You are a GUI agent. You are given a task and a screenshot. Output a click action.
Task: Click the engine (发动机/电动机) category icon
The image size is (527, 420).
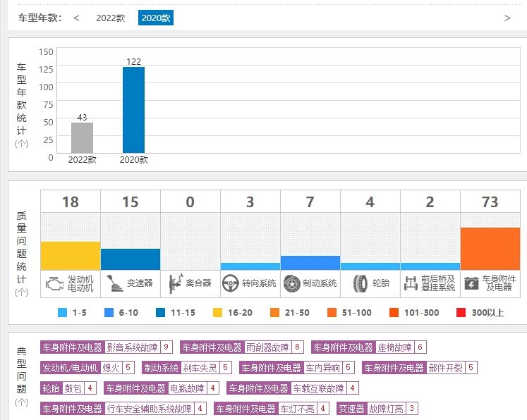pyautogui.click(x=53, y=284)
